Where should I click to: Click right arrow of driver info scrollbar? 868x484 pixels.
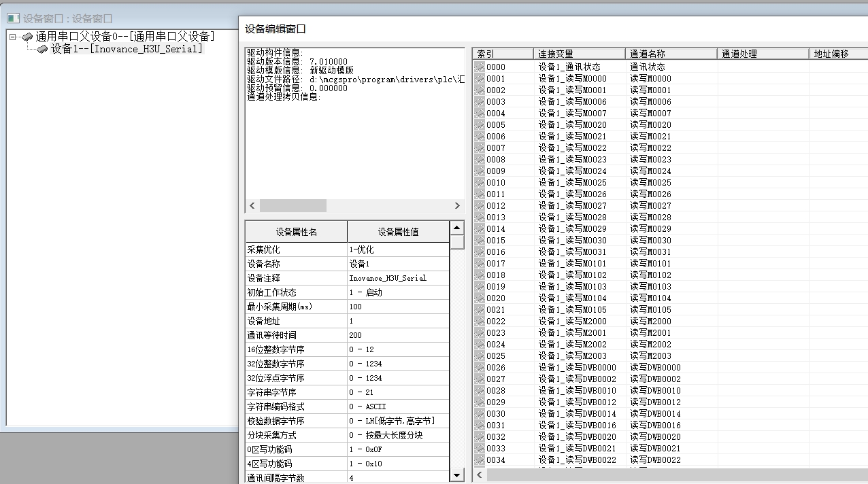[x=457, y=205]
